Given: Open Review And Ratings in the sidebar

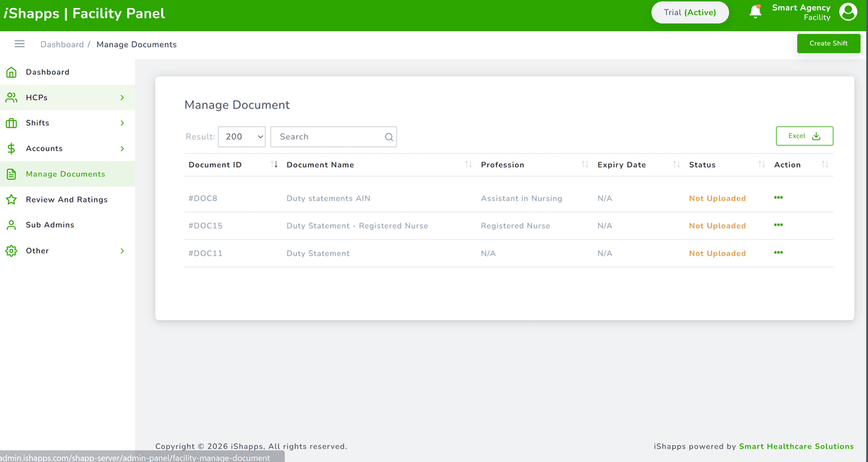Looking at the screenshot, I should tap(67, 200).
